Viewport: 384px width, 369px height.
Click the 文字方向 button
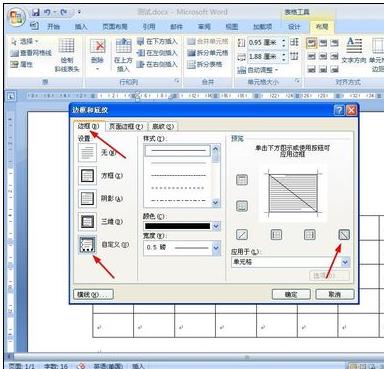(354, 51)
